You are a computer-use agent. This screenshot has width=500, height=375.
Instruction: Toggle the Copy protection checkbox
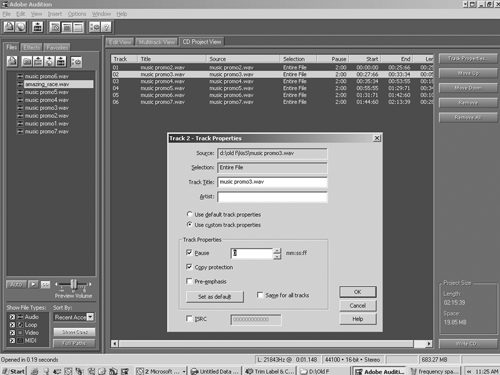click(189, 267)
